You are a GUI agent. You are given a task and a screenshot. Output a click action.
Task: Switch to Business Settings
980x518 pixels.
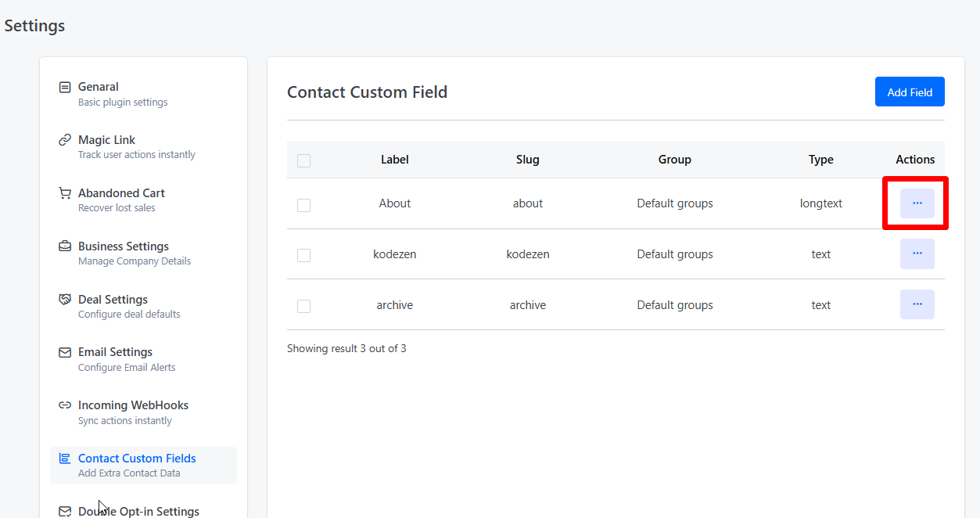143,254
